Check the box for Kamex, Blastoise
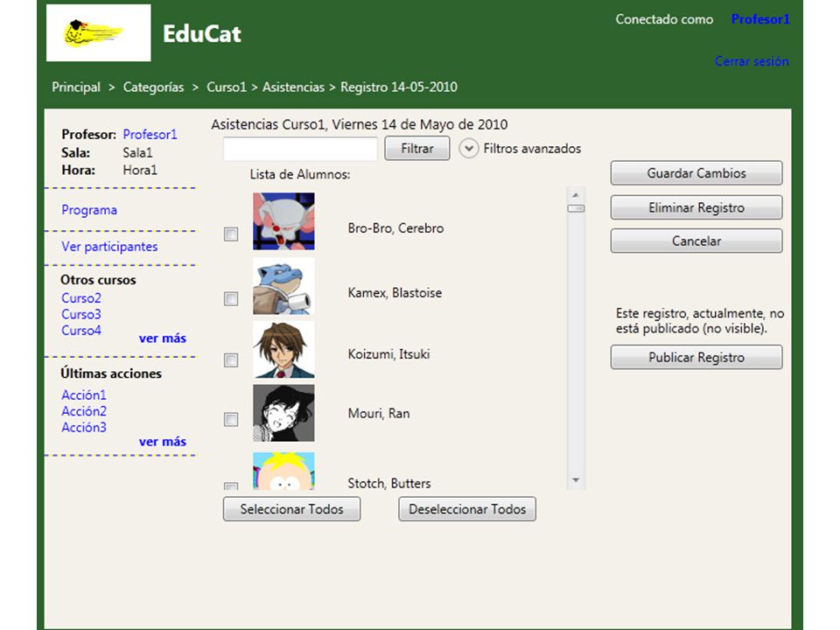 231,299
